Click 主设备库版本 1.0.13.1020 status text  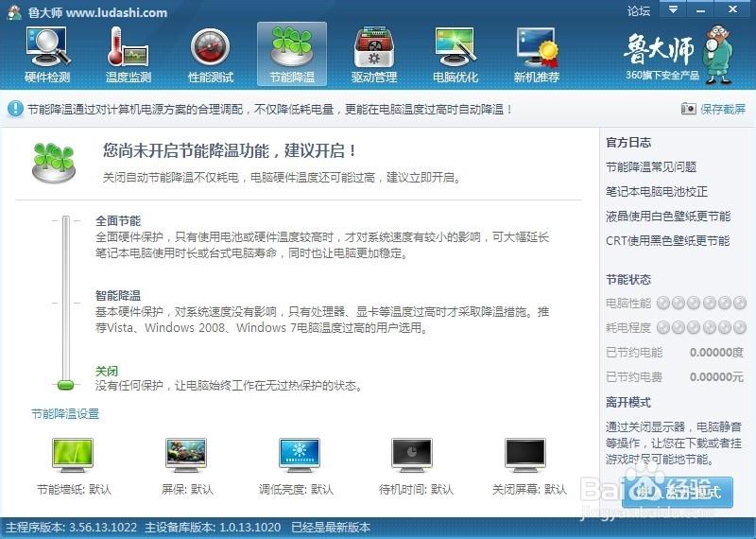213,528
